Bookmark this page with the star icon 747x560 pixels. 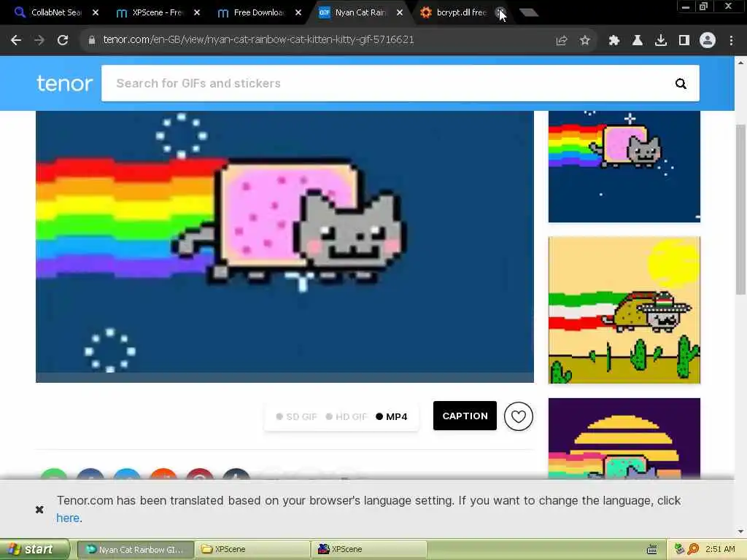(x=585, y=41)
